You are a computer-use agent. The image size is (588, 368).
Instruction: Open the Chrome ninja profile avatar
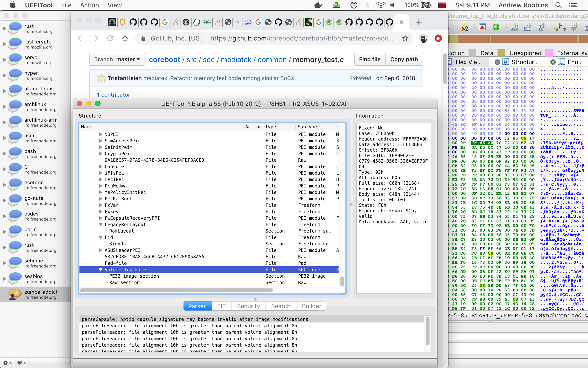click(424, 38)
